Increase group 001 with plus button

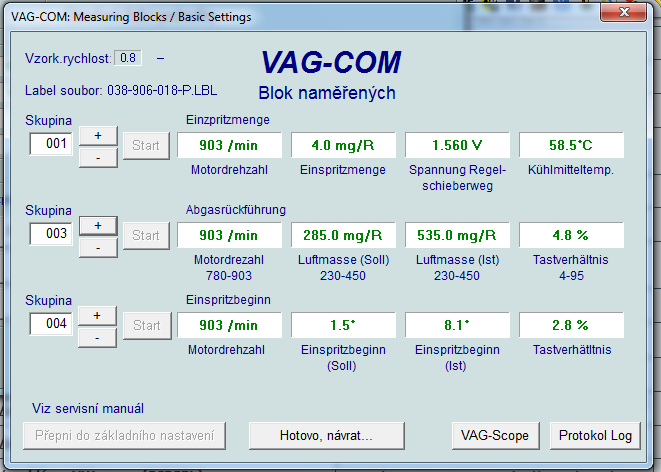click(98, 136)
